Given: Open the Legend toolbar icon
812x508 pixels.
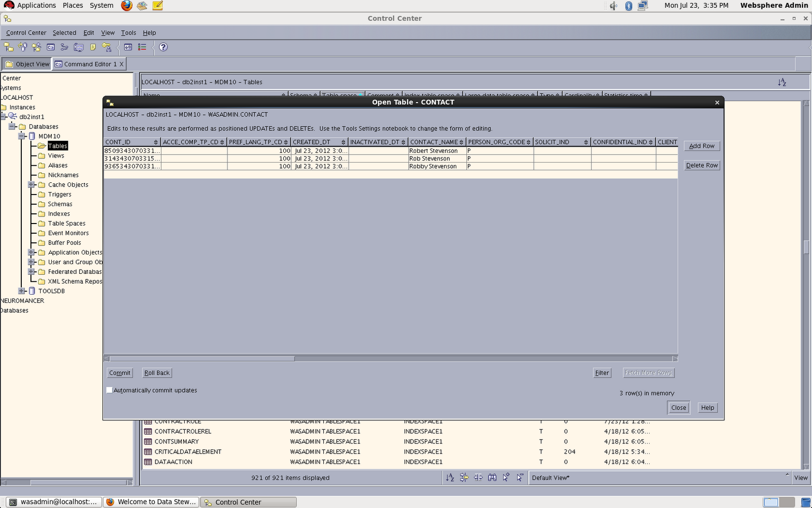Looking at the screenshot, I should [x=141, y=47].
